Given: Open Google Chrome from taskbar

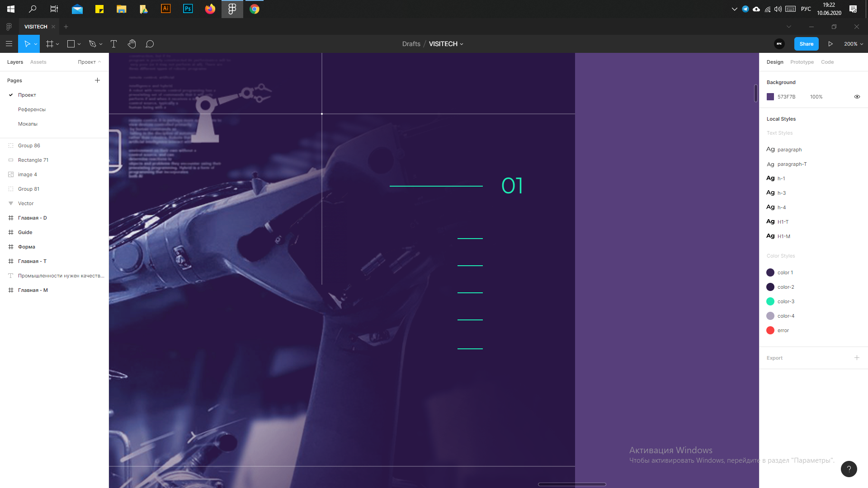Looking at the screenshot, I should [255, 9].
